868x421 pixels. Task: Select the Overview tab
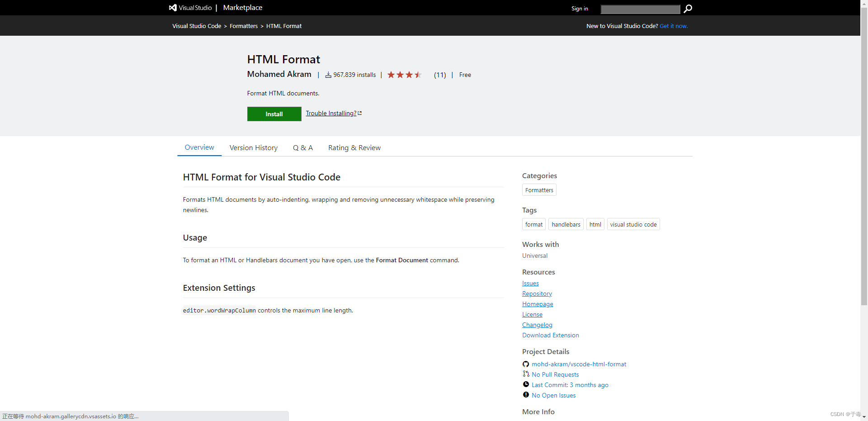pyautogui.click(x=199, y=147)
